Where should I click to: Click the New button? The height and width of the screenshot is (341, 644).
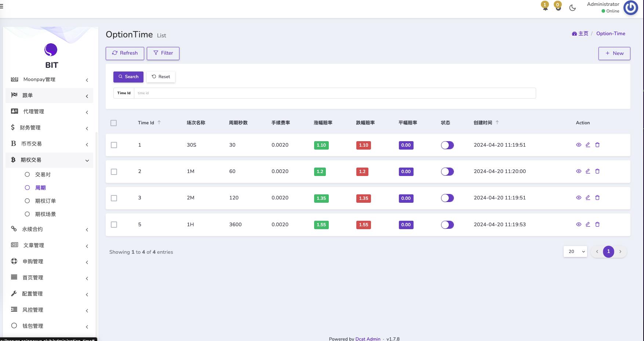tap(614, 53)
